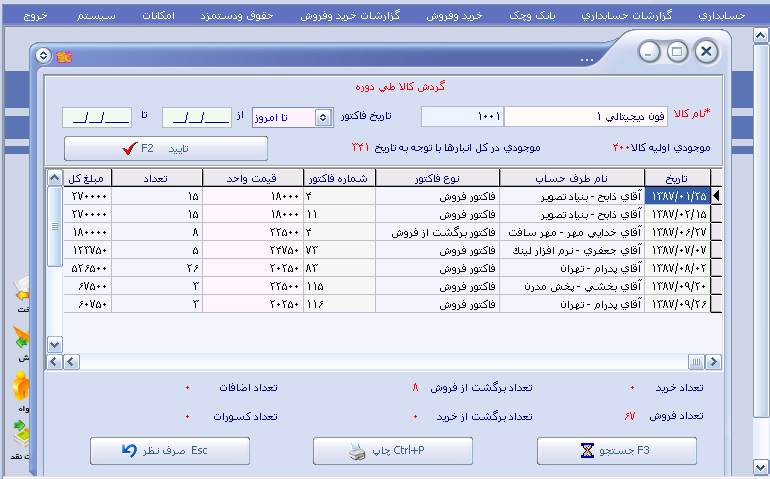Click the yellow person icon in left sidebar
Screen dimensions: 770x479
pos(20,385)
